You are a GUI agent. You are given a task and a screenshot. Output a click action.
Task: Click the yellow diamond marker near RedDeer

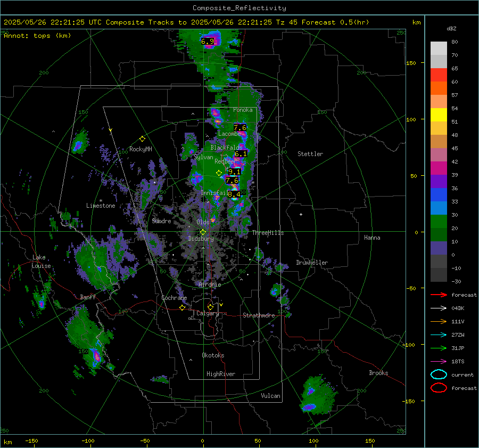point(219,173)
